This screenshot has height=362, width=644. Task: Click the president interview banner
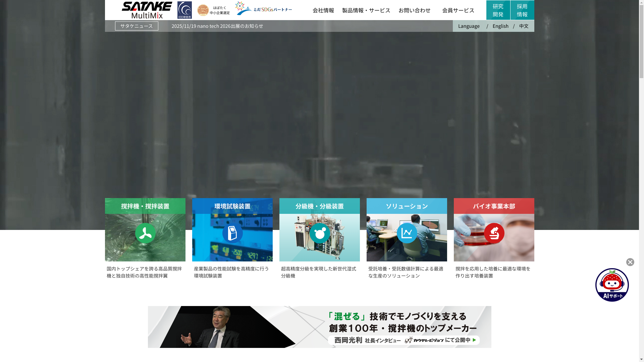pos(319,327)
